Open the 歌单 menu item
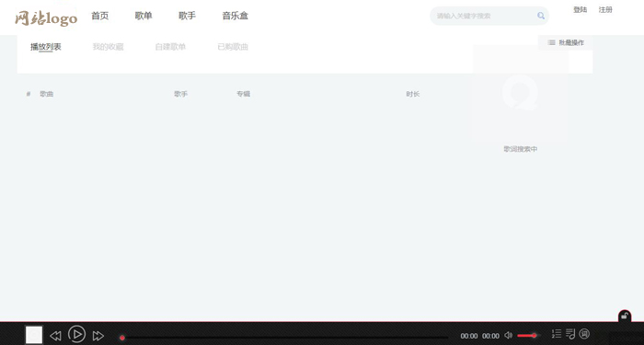Screen dimensions: 644x345 click(144, 16)
